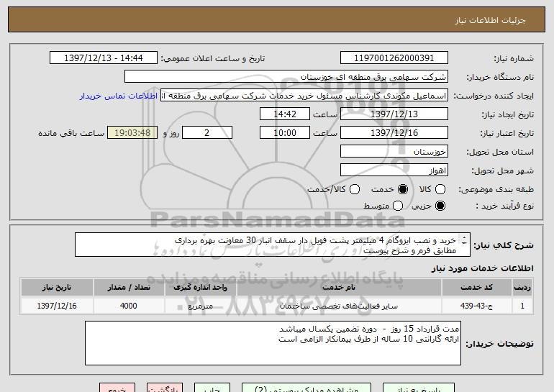
Task: Click the بازگشت back button
Action: tap(165, 388)
